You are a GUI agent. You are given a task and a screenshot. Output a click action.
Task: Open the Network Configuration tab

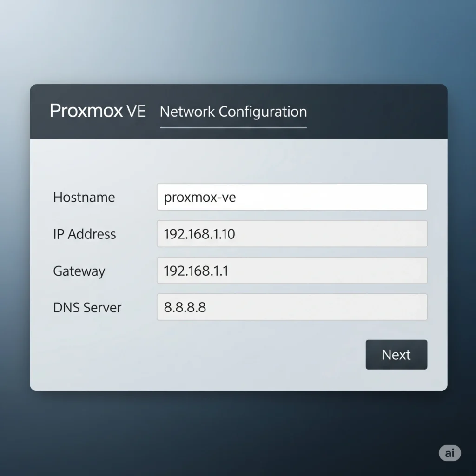[233, 112]
